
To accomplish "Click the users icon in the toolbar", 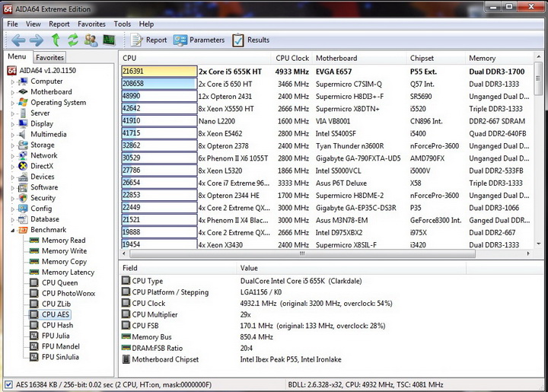I will coord(91,40).
